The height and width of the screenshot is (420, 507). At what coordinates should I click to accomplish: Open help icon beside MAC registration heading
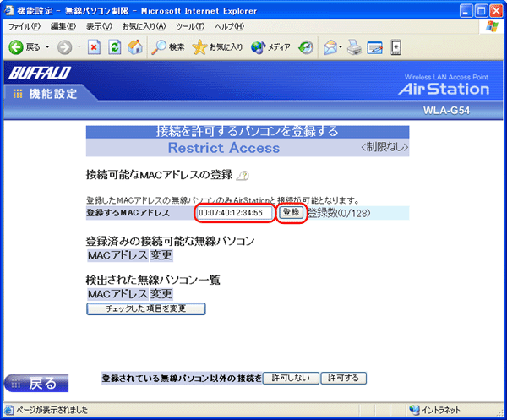[x=241, y=176]
